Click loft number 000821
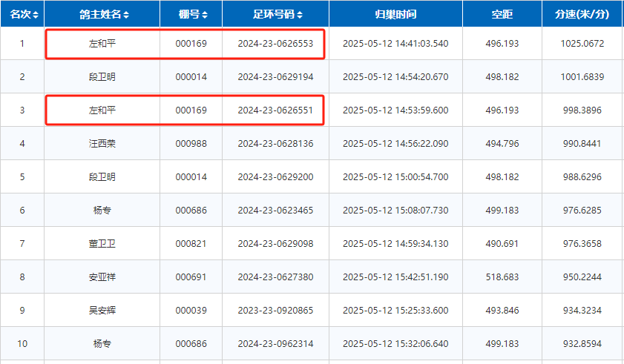The image size is (624, 364). pos(191,244)
